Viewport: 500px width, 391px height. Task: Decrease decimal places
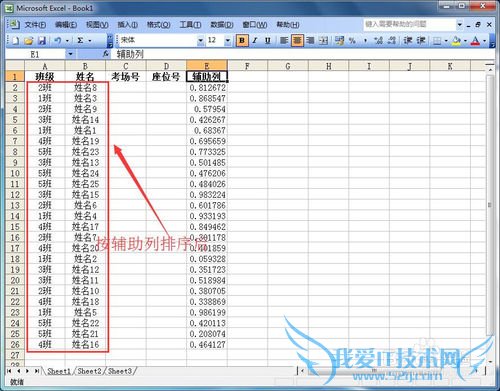coord(392,41)
